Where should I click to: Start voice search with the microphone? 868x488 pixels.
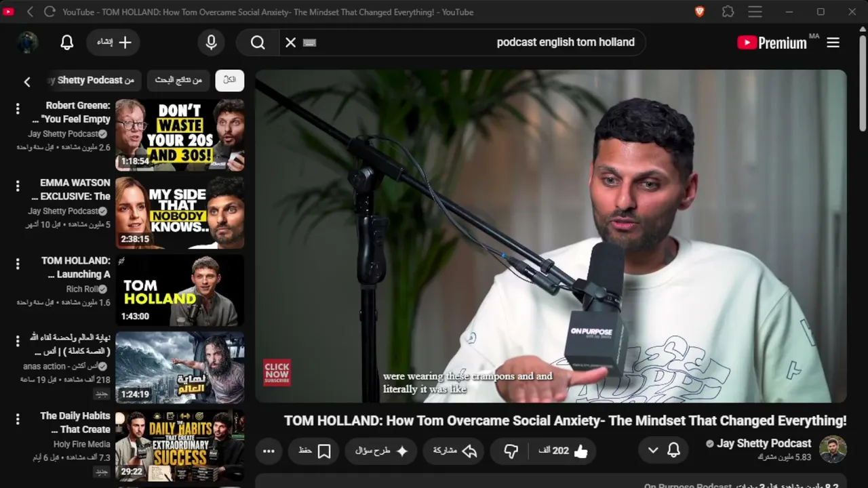pyautogui.click(x=211, y=42)
